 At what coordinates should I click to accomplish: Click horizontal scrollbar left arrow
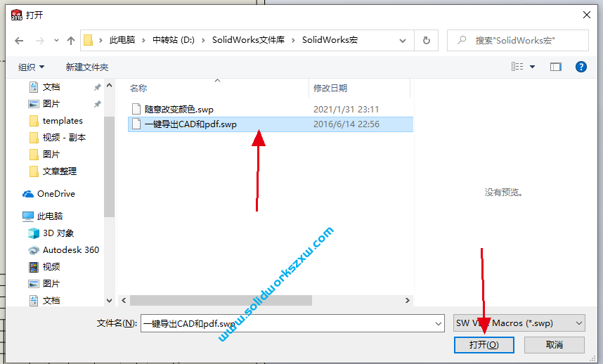(x=124, y=301)
